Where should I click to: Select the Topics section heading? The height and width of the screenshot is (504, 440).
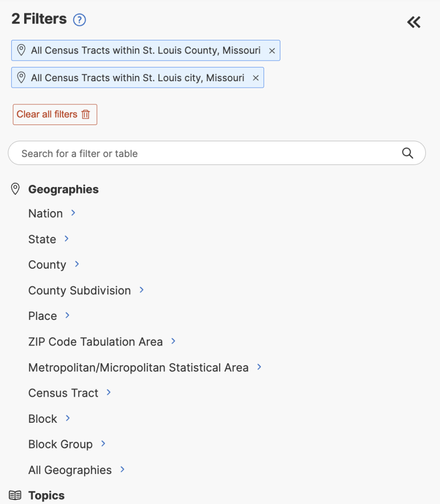click(46, 496)
